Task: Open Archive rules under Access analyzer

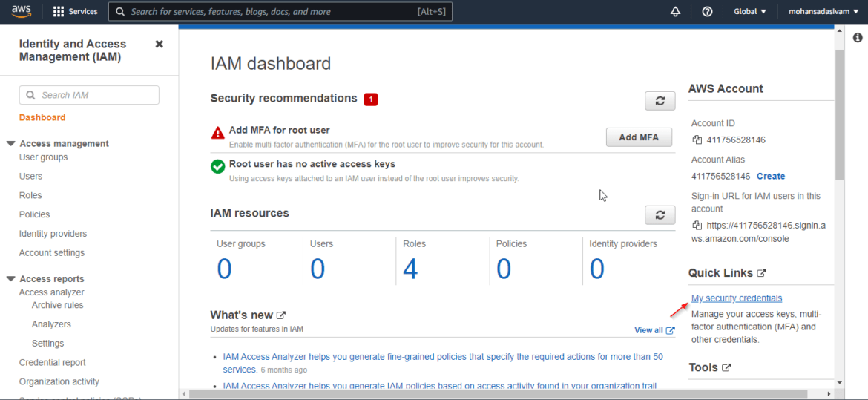Action: point(58,305)
